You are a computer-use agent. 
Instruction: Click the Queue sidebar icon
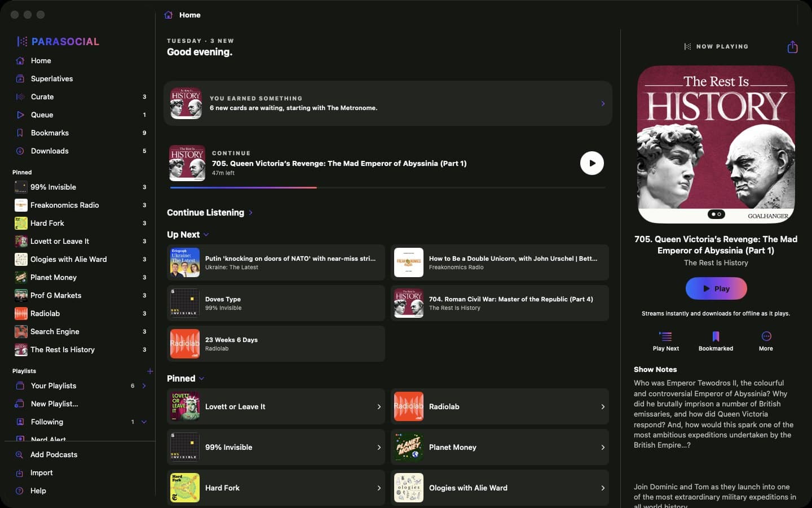(20, 115)
